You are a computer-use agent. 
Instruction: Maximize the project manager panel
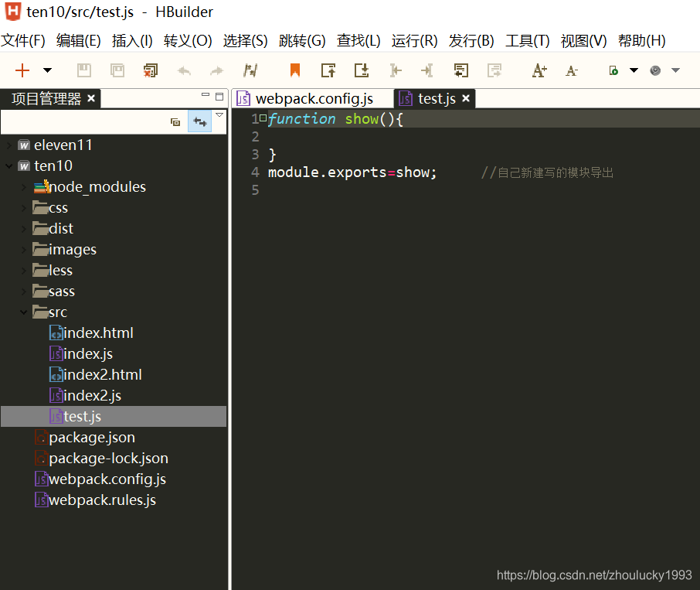click(x=219, y=97)
